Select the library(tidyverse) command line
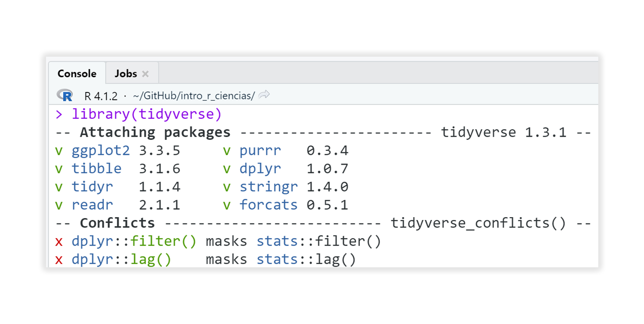Screen dimensions: 644x324 pyautogui.click(x=147, y=114)
